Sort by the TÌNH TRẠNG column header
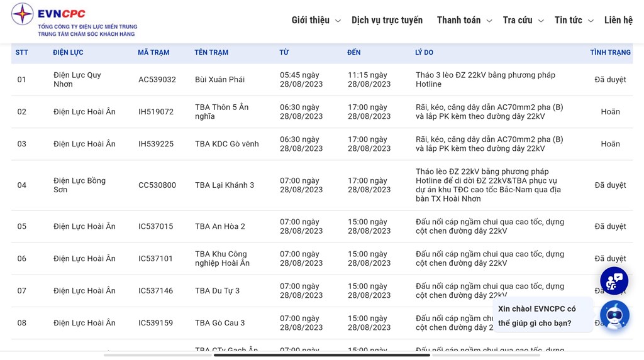644x360 pixels. click(610, 53)
